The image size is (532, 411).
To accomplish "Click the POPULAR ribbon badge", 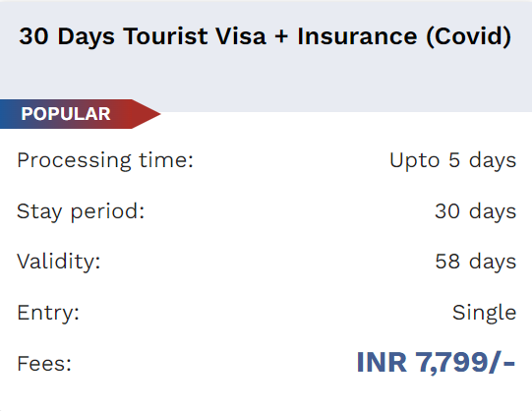I will point(80,114).
